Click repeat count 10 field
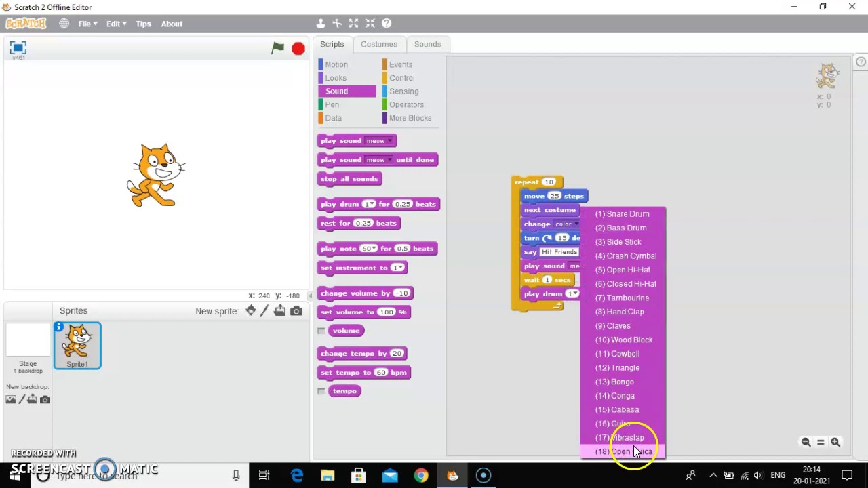Viewport: 868px width, 488px height. (549, 182)
